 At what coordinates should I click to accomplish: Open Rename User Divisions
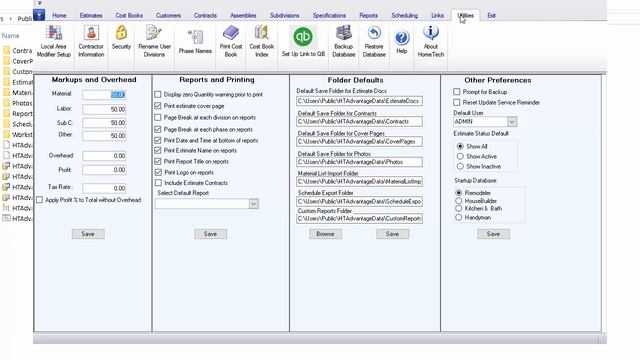pos(154,42)
